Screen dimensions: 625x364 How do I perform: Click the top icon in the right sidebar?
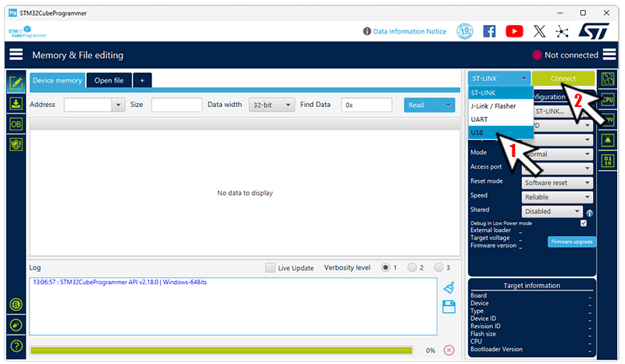point(608,79)
